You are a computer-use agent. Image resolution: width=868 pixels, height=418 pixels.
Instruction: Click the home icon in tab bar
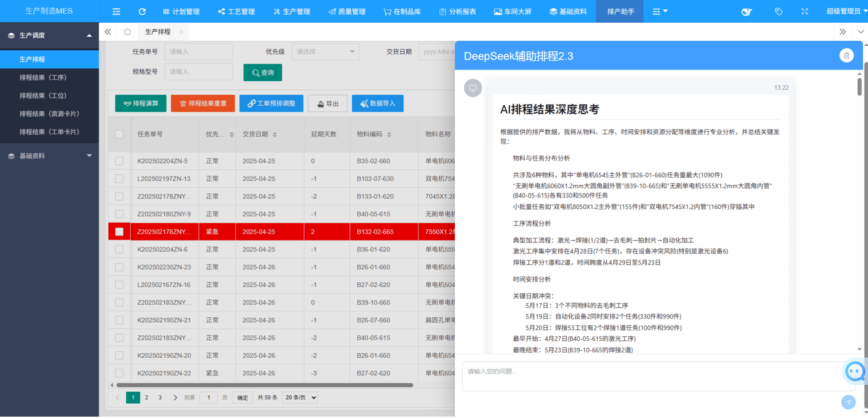(x=128, y=32)
